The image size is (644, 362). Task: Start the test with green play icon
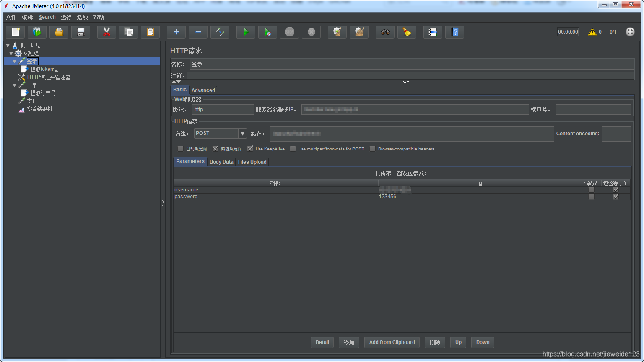(246, 32)
